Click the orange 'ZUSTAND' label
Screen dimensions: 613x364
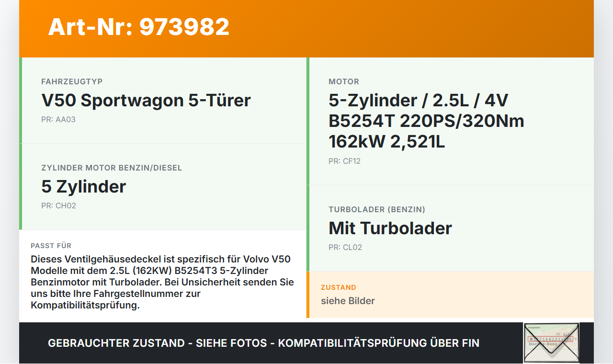point(339,287)
